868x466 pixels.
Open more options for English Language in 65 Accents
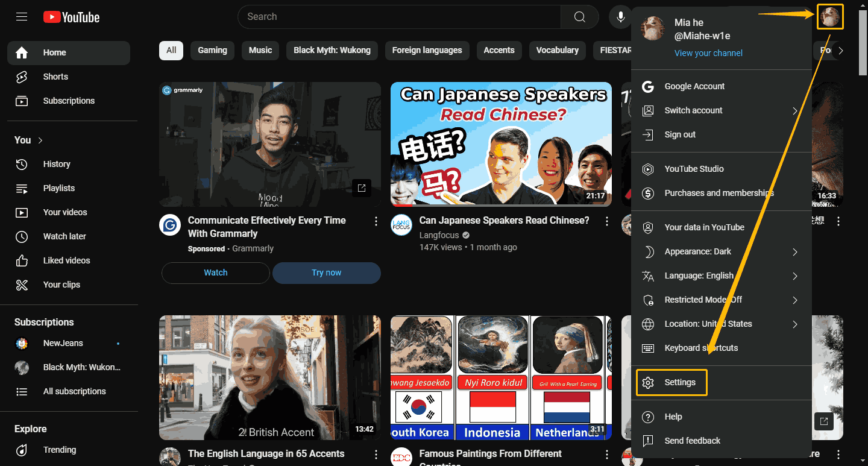coord(376,455)
